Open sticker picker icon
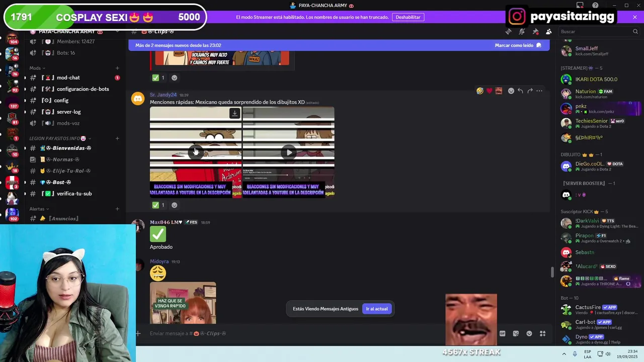The image size is (644, 362). (x=516, y=333)
